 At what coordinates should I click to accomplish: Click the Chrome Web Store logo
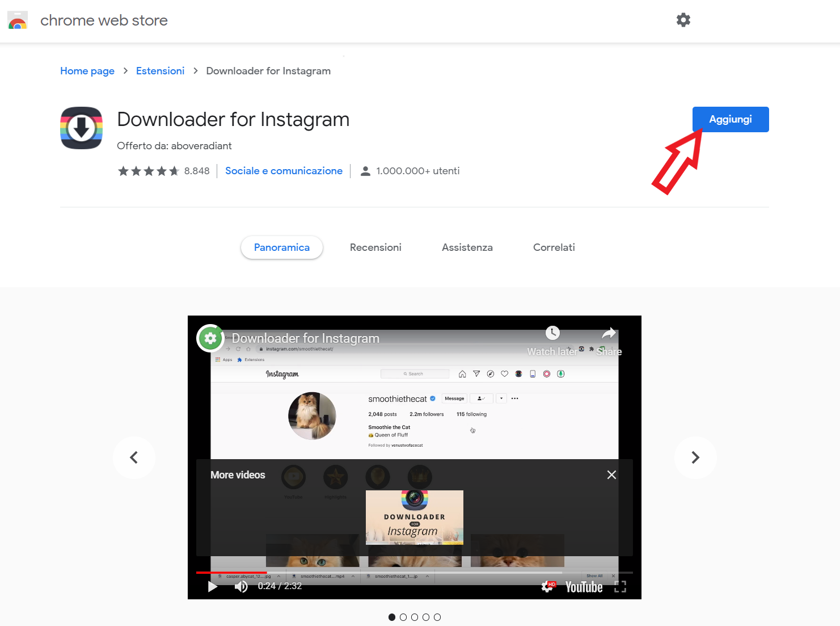18,20
